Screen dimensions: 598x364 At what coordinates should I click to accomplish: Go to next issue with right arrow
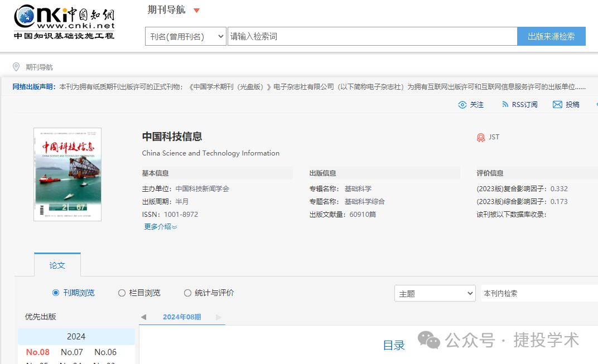219,317
